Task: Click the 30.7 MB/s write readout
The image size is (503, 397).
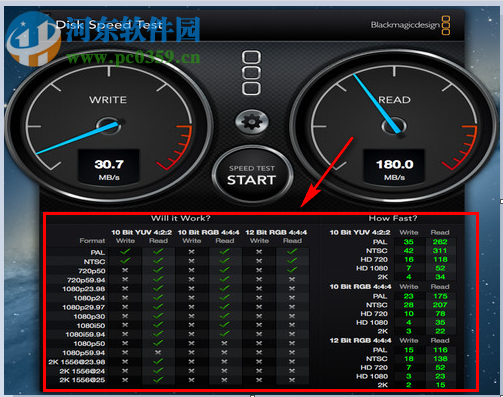Action: (x=109, y=166)
